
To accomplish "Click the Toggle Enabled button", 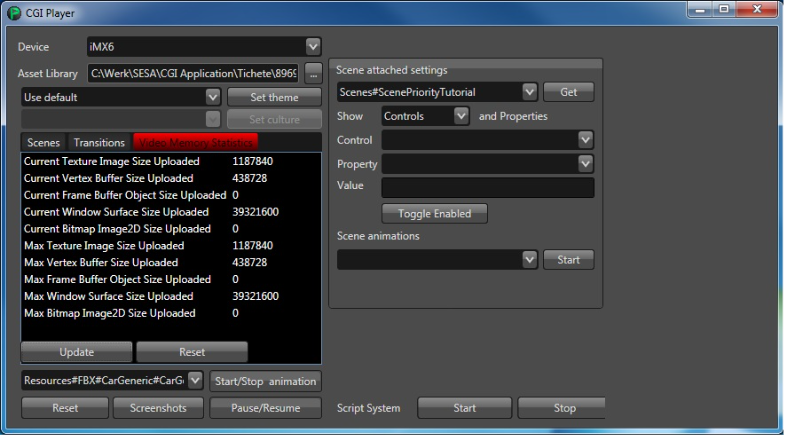I will coord(435,214).
